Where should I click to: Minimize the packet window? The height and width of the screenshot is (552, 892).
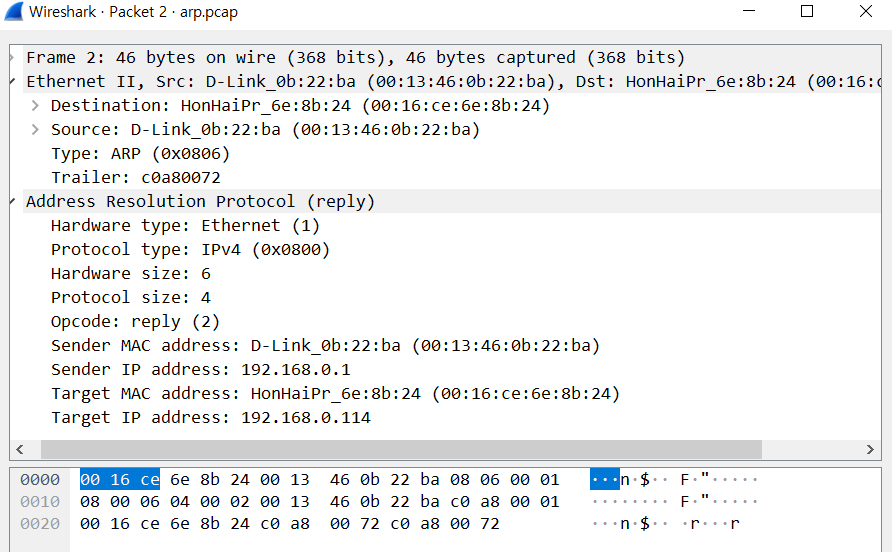point(749,11)
